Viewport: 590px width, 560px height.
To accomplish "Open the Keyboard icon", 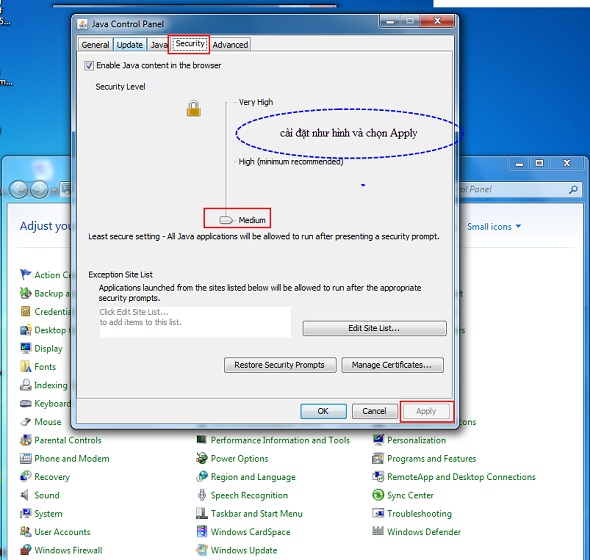I will click(25, 403).
